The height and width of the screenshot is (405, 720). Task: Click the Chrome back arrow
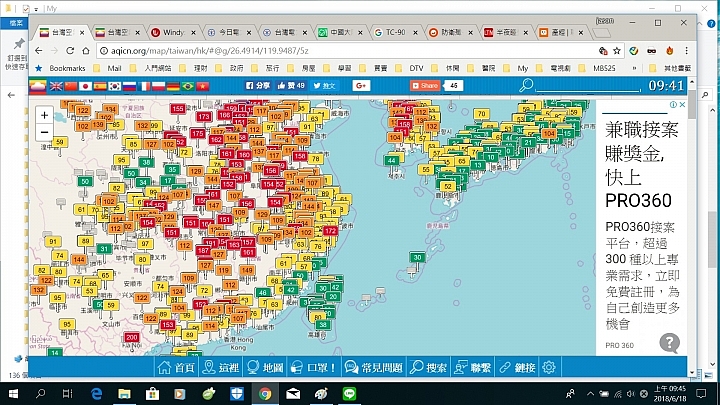pyautogui.click(x=39, y=51)
